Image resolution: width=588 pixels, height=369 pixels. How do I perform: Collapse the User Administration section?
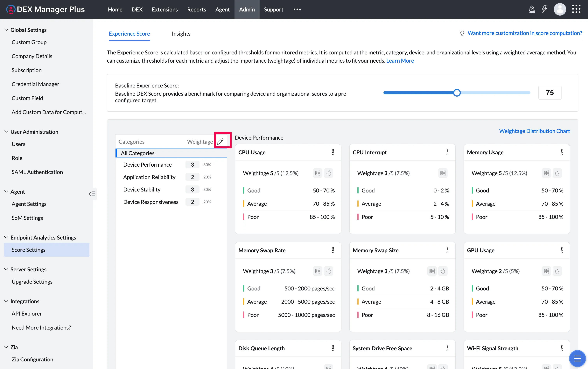click(x=6, y=132)
